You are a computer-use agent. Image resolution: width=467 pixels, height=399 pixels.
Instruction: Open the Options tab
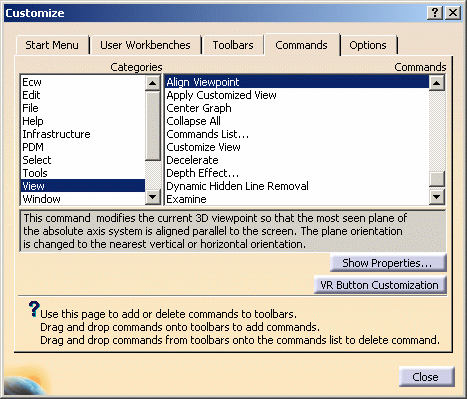point(368,45)
